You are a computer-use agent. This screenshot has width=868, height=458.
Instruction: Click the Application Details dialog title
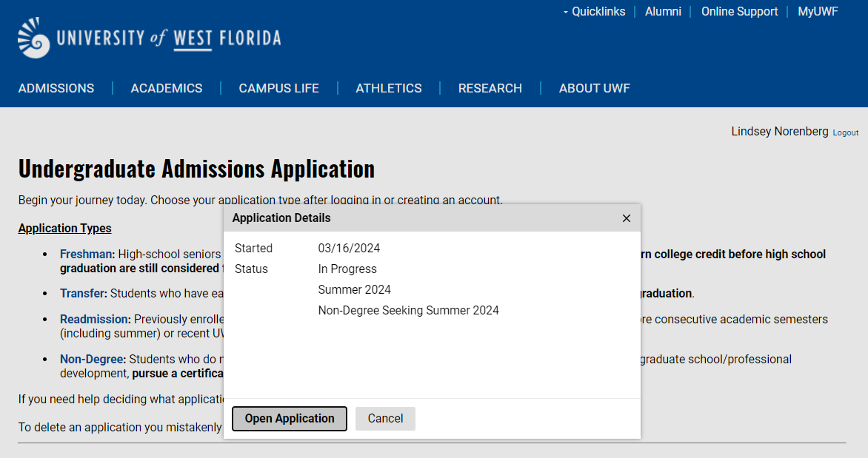[281, 218]
